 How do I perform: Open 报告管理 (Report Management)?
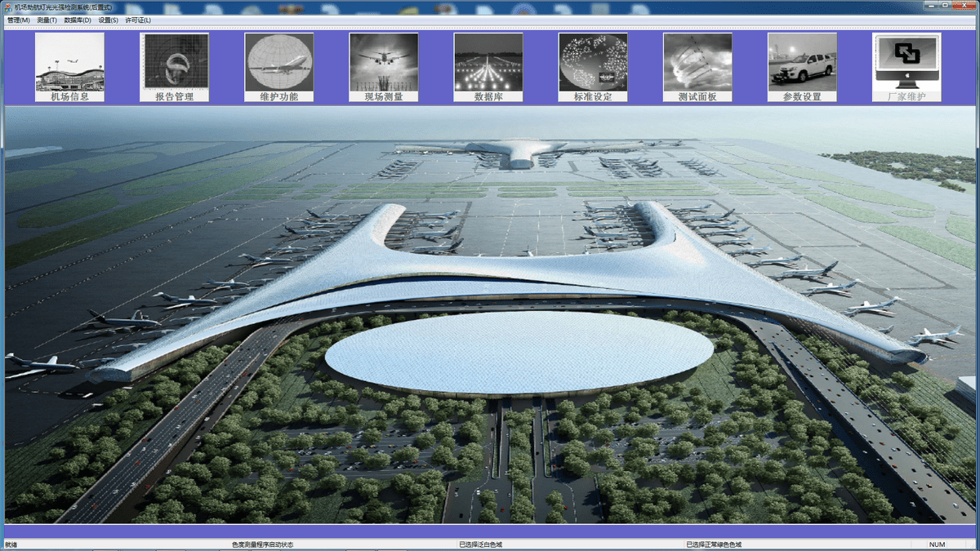(x=174, y=65)
